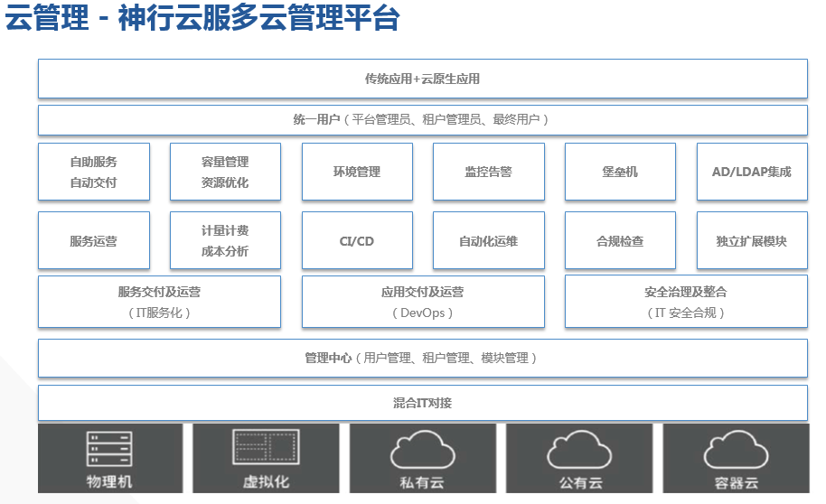Select the 合规检查 box
Viewport: 826px width, 504px height.
pyautogui.click(x=620, y=241)
